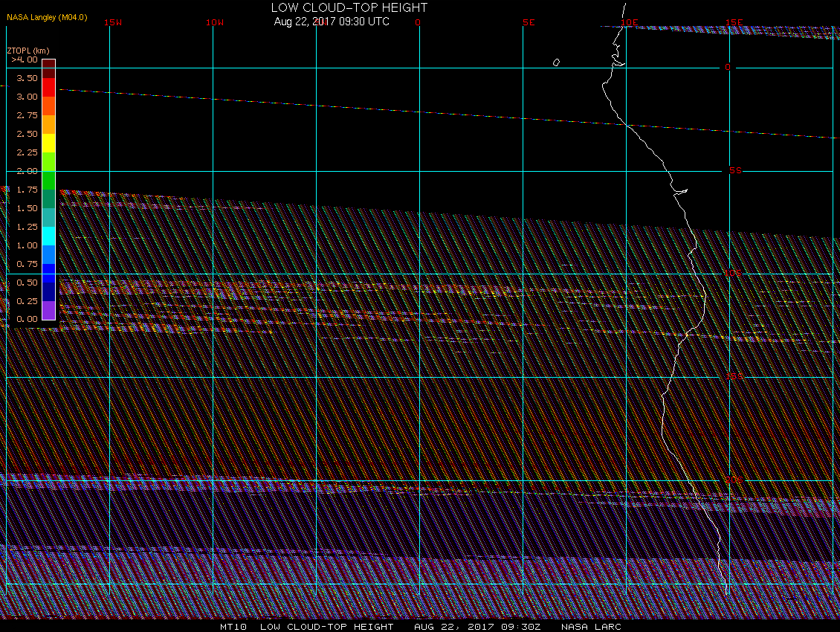Click the 3.50 legend value
Screen dimensions: 840x632
(27, 78)
